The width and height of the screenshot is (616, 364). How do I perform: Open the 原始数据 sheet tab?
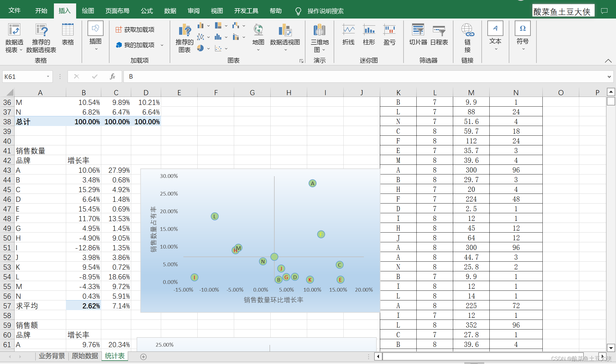(85, 356)
